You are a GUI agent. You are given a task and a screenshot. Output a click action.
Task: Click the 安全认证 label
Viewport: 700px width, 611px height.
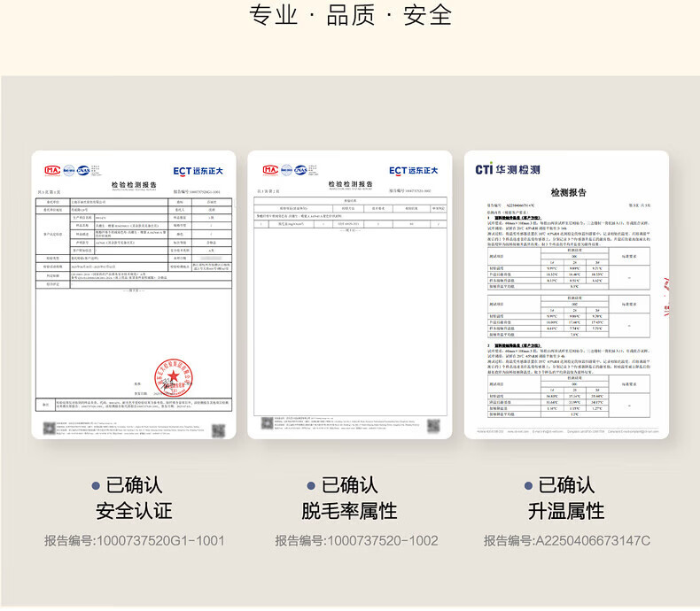pyautogui.click(x=134, y=511)
